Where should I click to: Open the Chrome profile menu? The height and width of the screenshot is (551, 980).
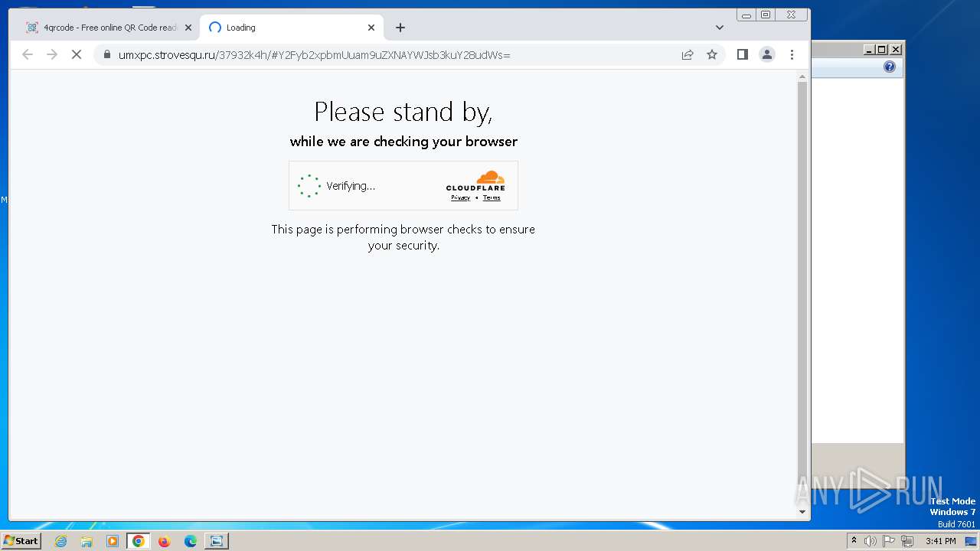coord(766,54)
